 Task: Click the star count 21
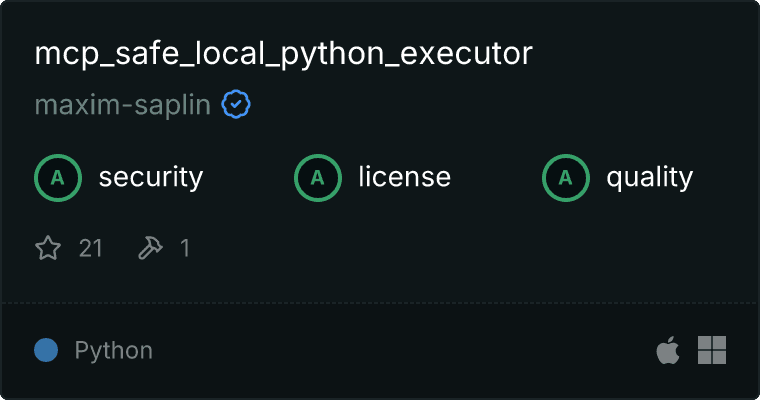pyautogui.click(x=91, y=248)
